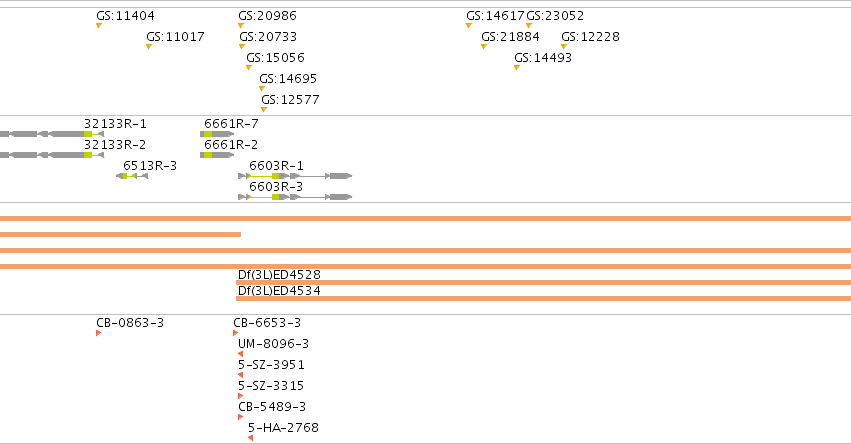
Task: Select the short orange deficiency bar ending mid-track
Action: [x=120, y=234]
